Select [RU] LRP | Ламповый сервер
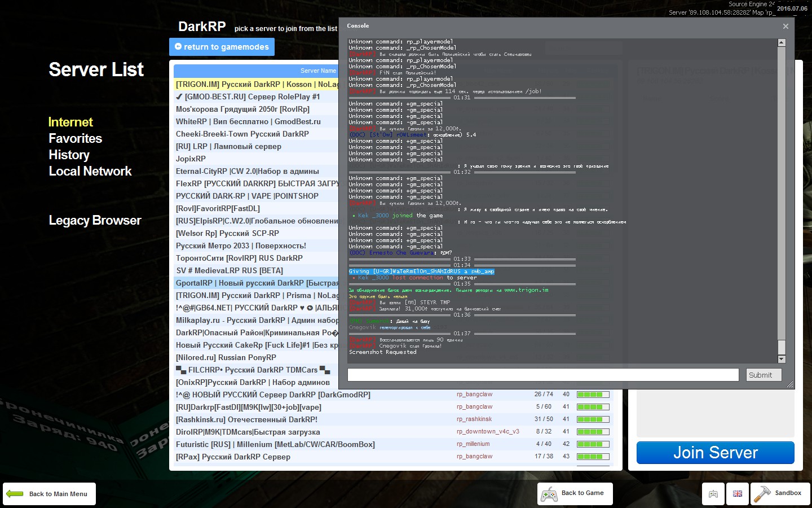Image resolution: width=812 pixels, height=508 pixels. pyautogui.click(x=257, y=146)
